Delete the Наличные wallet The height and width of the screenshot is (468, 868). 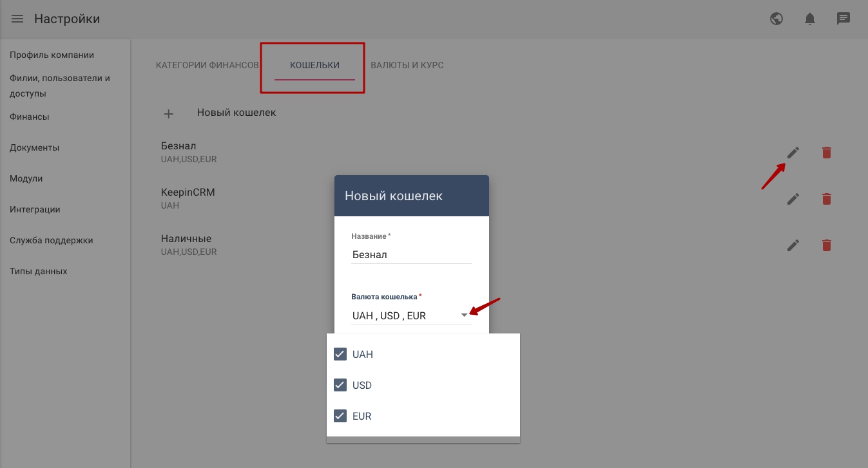click(827, 245)
